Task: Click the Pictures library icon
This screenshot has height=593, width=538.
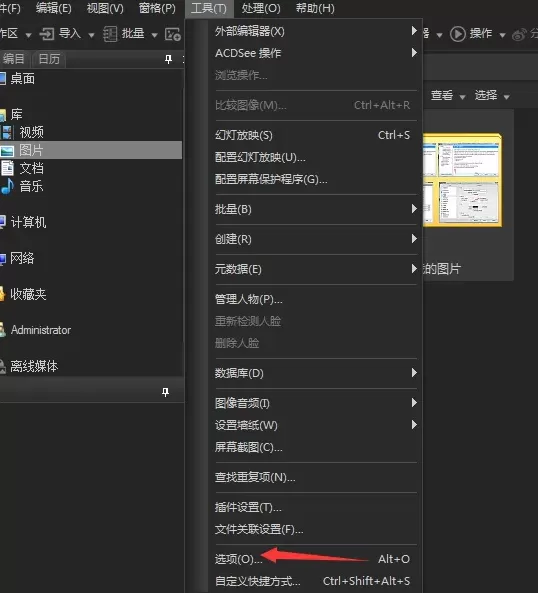Action: (x=7, y=151)
